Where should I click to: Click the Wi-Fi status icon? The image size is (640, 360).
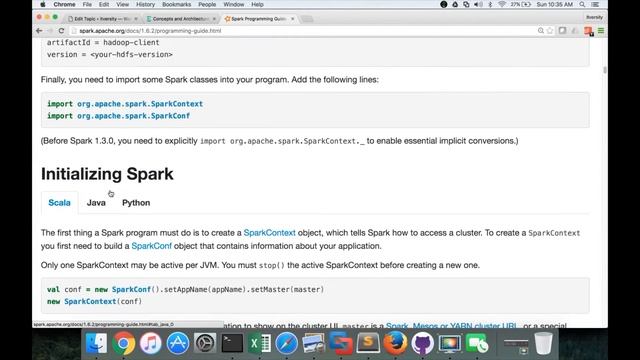pyautogui.click(x=502, y=4)
